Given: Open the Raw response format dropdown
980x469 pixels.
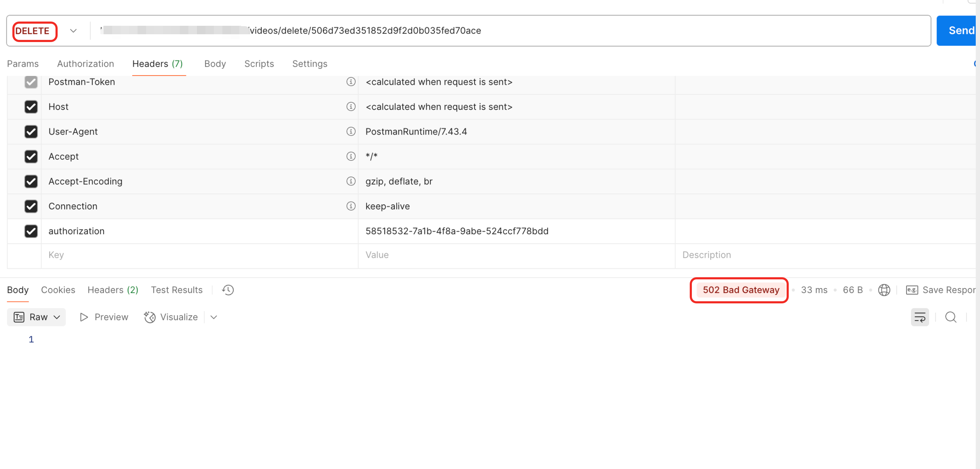Looking at the screenshot, I should [x=36, y=317].
